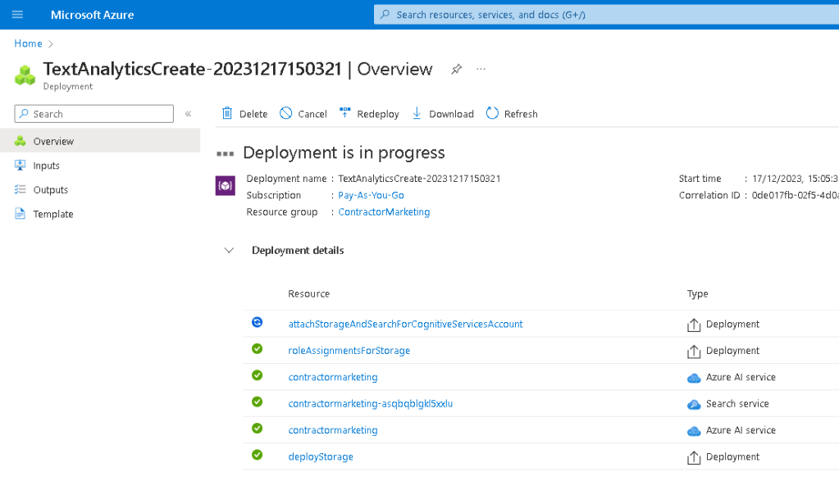
Task: Click in-progress status icon for attachStorageAndSearch row
Action: (258, 322)
